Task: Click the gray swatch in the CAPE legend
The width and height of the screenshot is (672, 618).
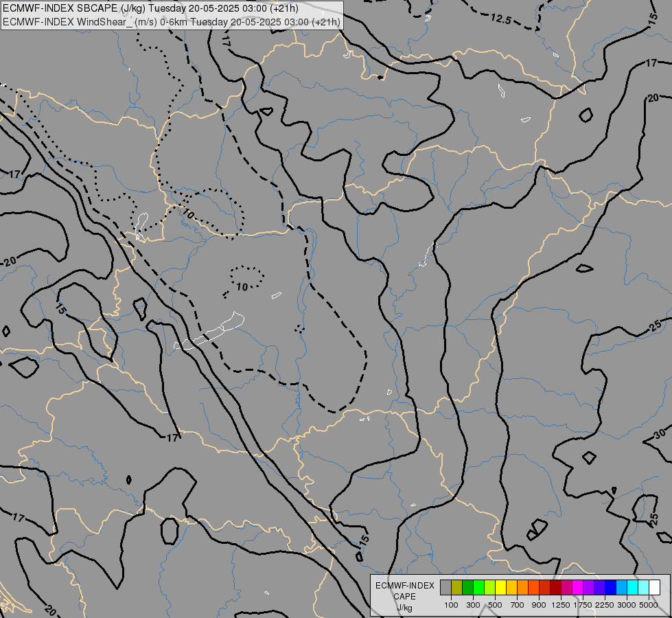Action: tap(445, 588)
